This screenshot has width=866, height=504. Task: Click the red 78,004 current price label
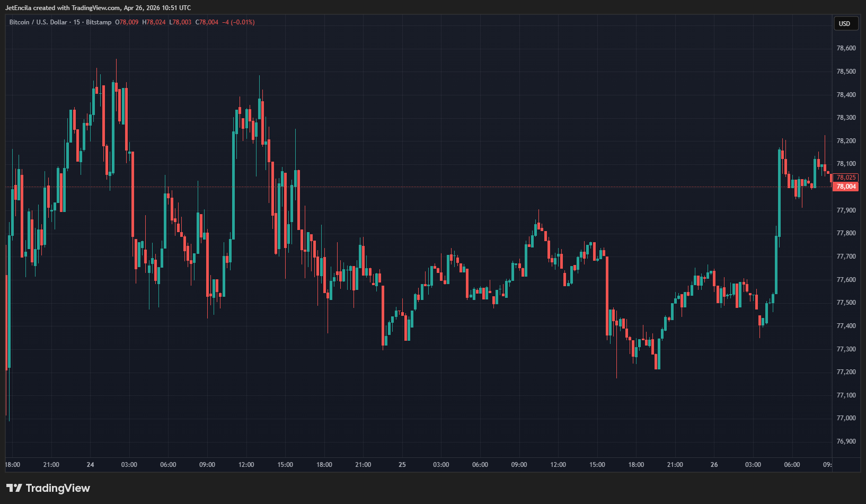pos(846,187)
